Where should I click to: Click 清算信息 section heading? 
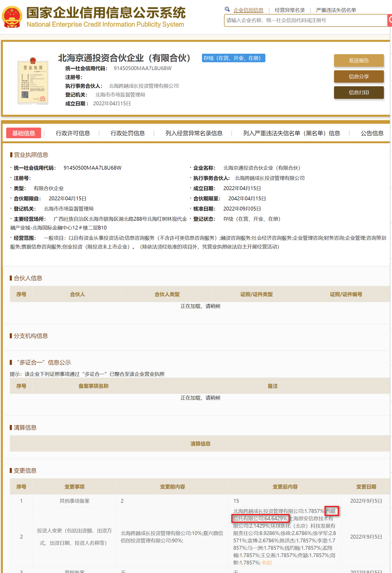pos(25,427)
